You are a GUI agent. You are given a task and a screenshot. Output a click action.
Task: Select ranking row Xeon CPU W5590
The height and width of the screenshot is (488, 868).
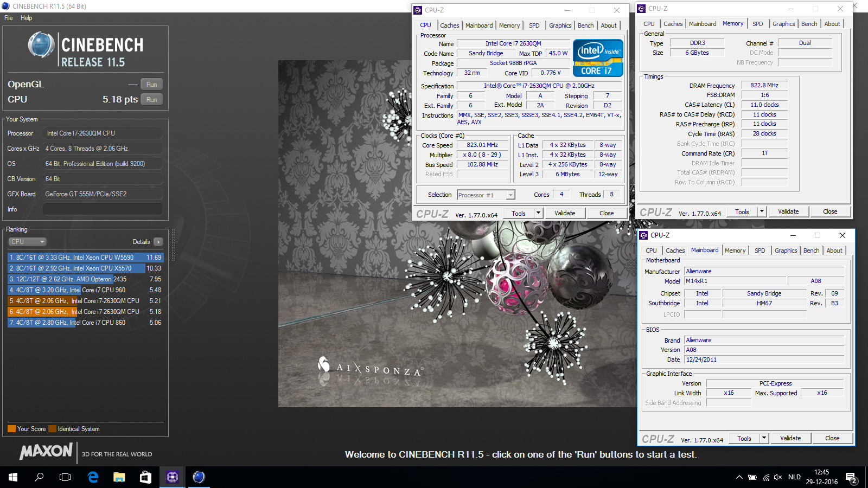[x=85, y=258]
